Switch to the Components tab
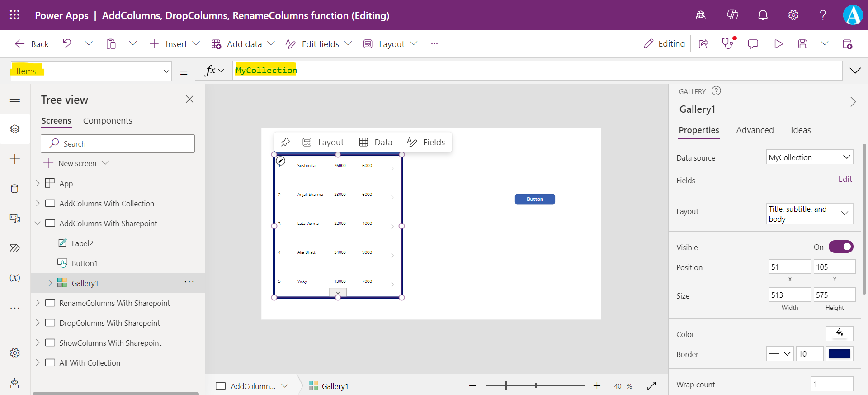868x395 pixels. coord(108,121)
